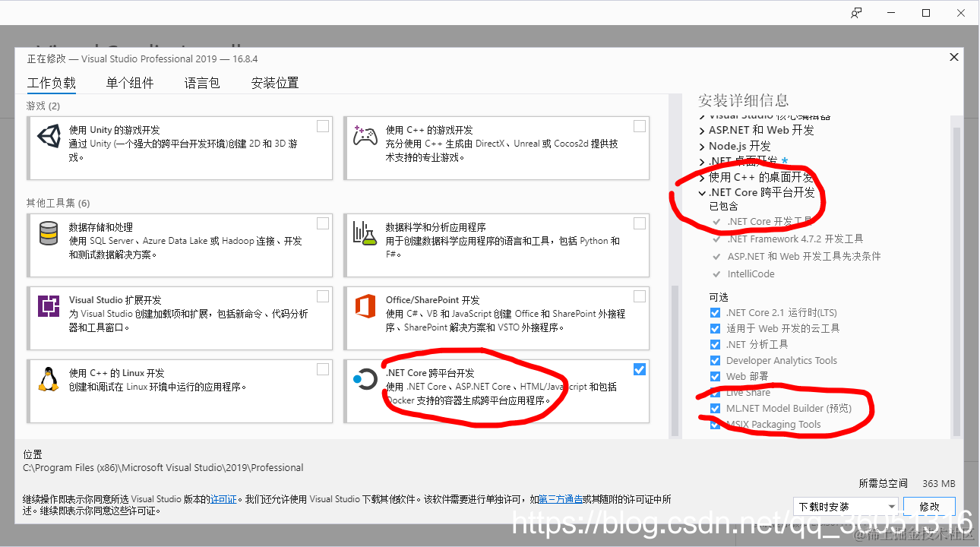This screenshot has height=547, width=980.
Task: Check the Office/SharePoint development workload
Action: (x=640, y=296)
